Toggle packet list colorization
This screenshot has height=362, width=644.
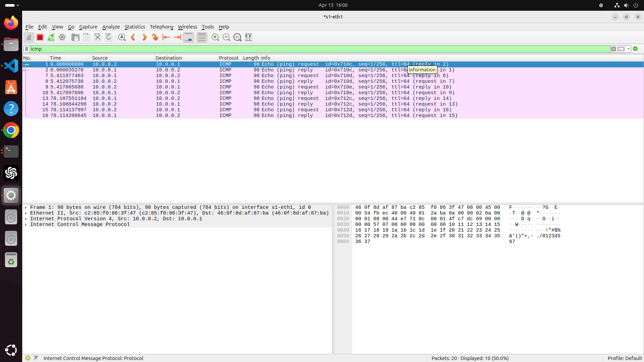(202, 37)
